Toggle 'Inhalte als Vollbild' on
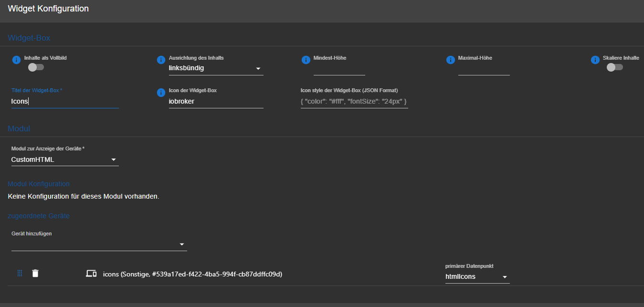Image resolution: width=644 pixels, height=307 pixels. click(36, 68)
